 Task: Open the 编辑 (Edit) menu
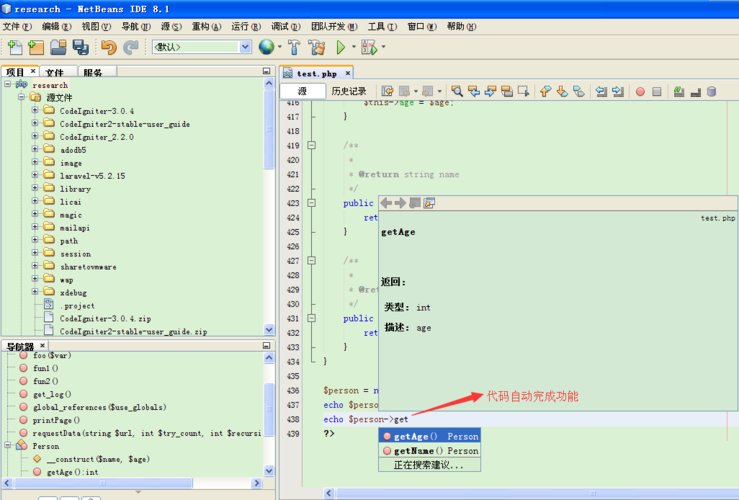57,26
